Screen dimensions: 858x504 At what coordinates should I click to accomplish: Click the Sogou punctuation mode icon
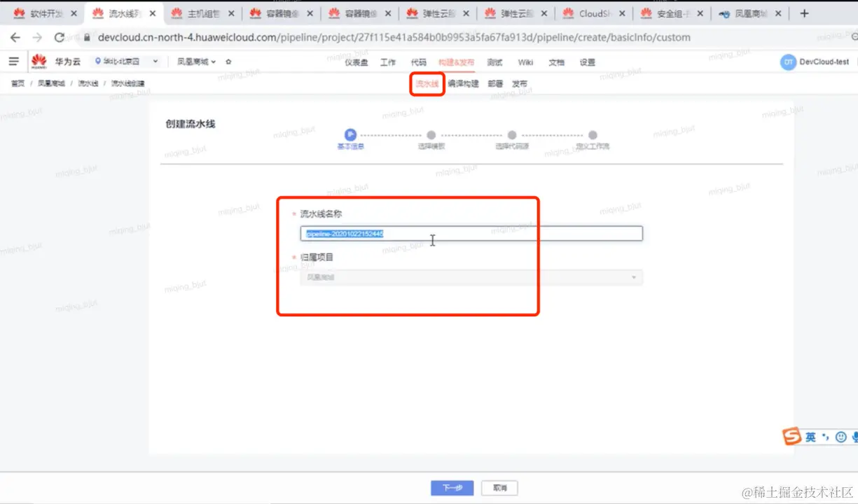(826, 437)
